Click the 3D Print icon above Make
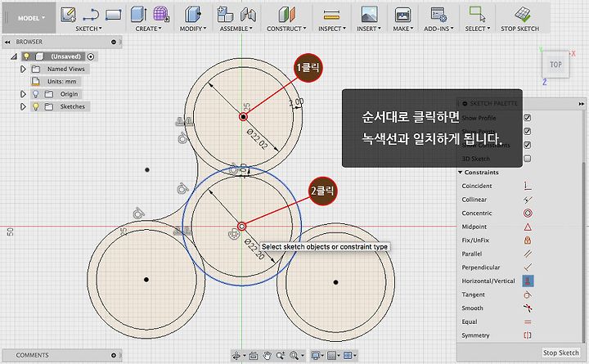The width and height of the screenshot is (589, 364). [402, 15]
